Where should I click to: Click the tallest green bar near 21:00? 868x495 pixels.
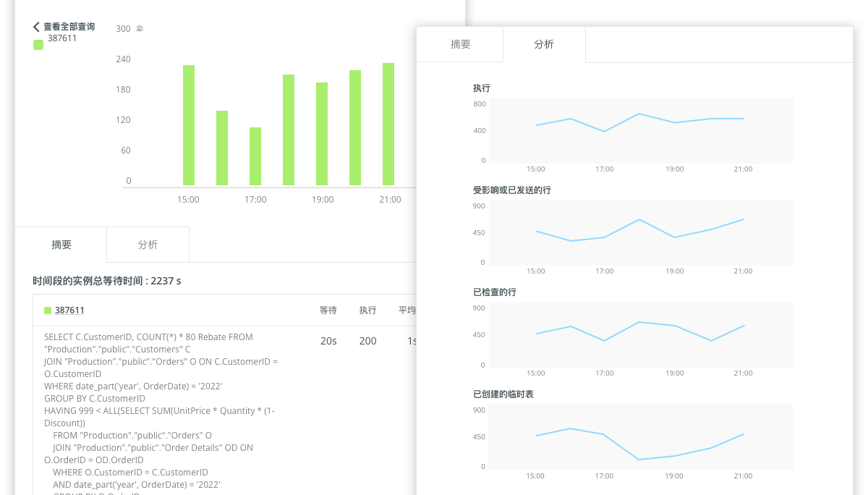[x=390, y=123]
